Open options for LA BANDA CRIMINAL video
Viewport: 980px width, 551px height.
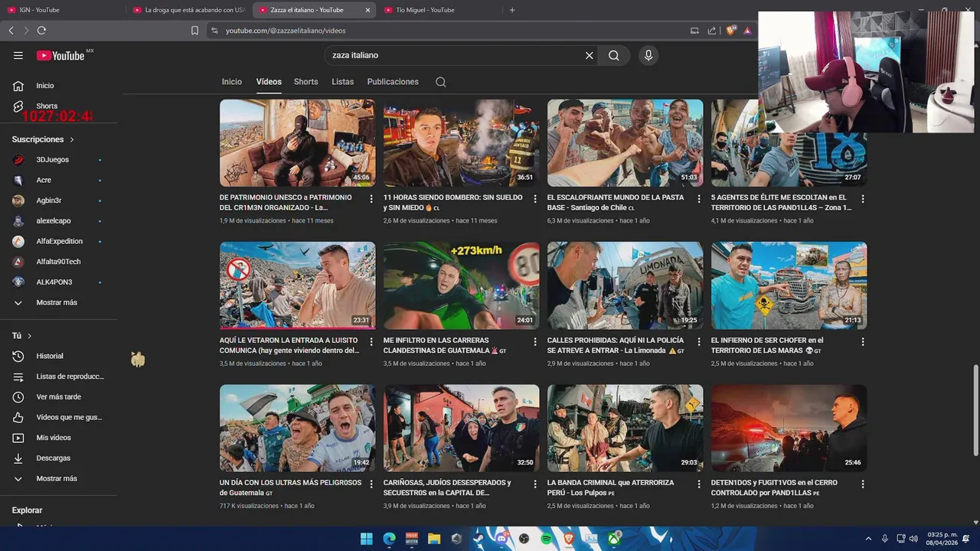coord(699,484)
